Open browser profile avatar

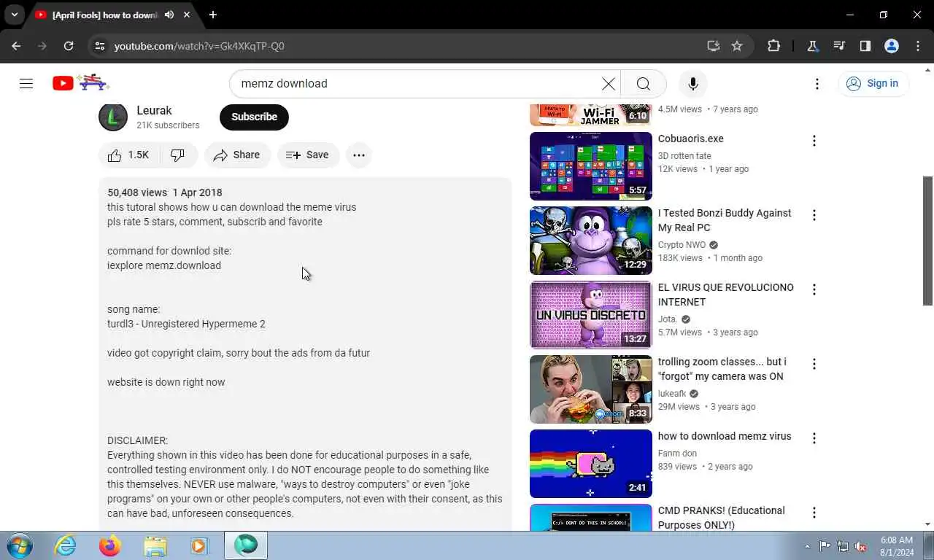tap(892, 46)
